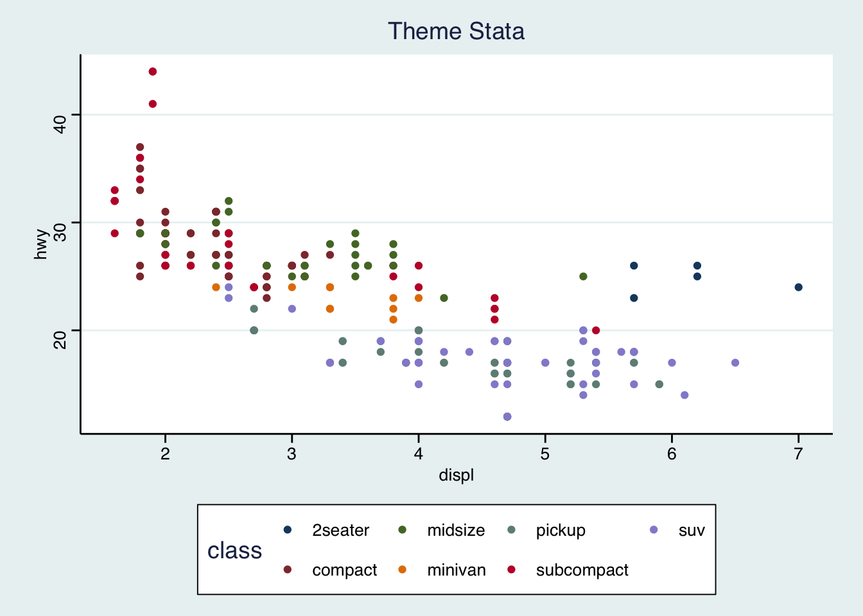Click the 2seater legend color dot
The width and height of the screenshot is (863, 616).
288,530
